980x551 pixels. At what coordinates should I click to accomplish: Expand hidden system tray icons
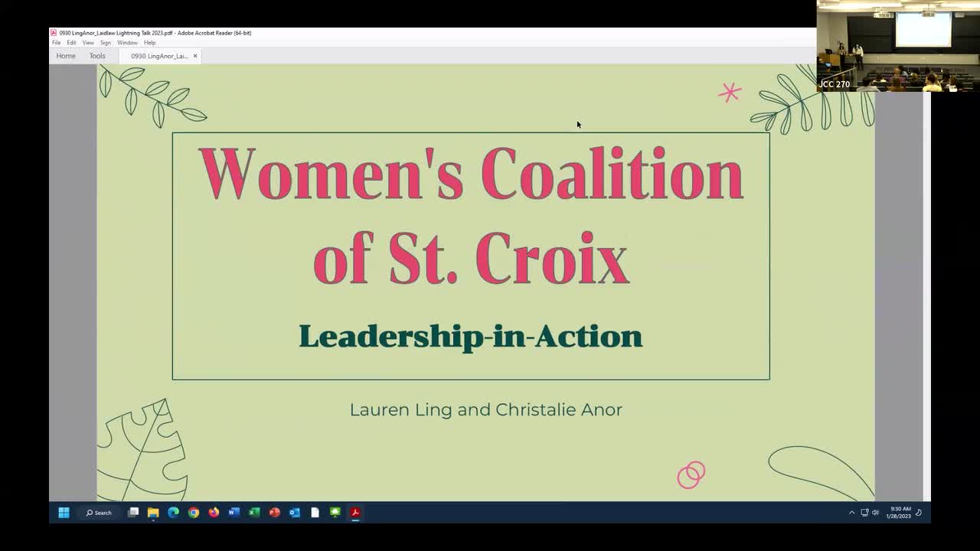pyautogui.click(x=852, y=513)
